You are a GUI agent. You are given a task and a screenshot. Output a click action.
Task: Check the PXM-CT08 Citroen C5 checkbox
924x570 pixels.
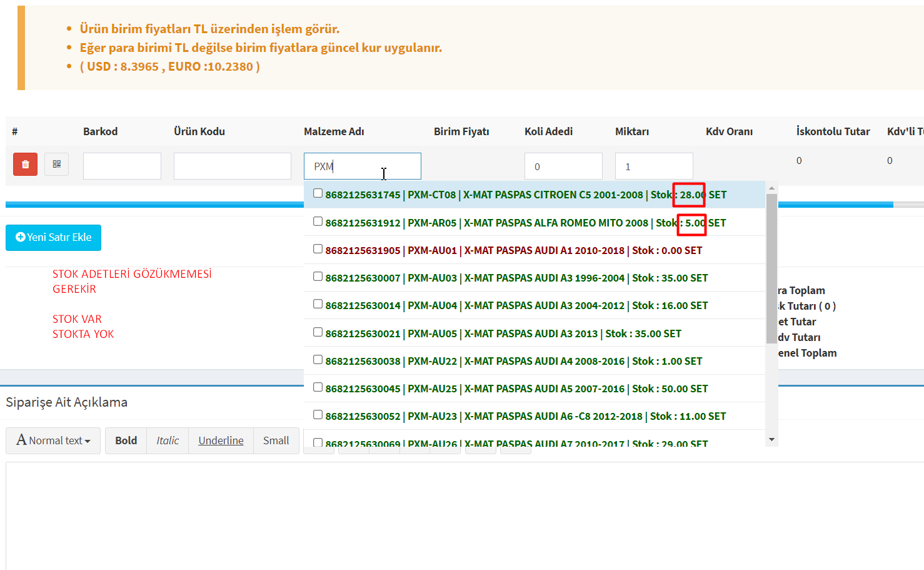click(x=318, y=193)
